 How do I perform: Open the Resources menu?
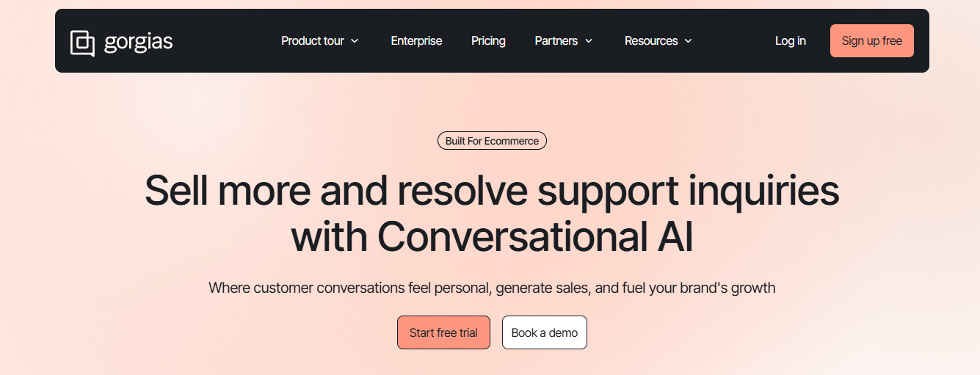(651, 41)
